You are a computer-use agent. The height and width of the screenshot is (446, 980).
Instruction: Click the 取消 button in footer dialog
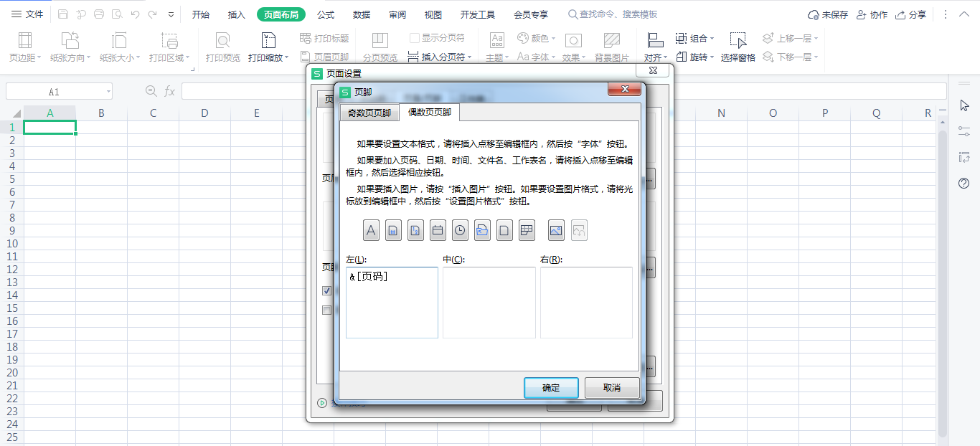pos(612,388)
